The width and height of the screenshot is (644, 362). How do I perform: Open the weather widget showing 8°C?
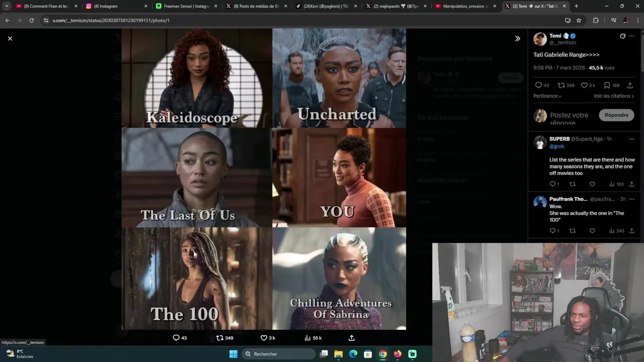click(20, 354)
